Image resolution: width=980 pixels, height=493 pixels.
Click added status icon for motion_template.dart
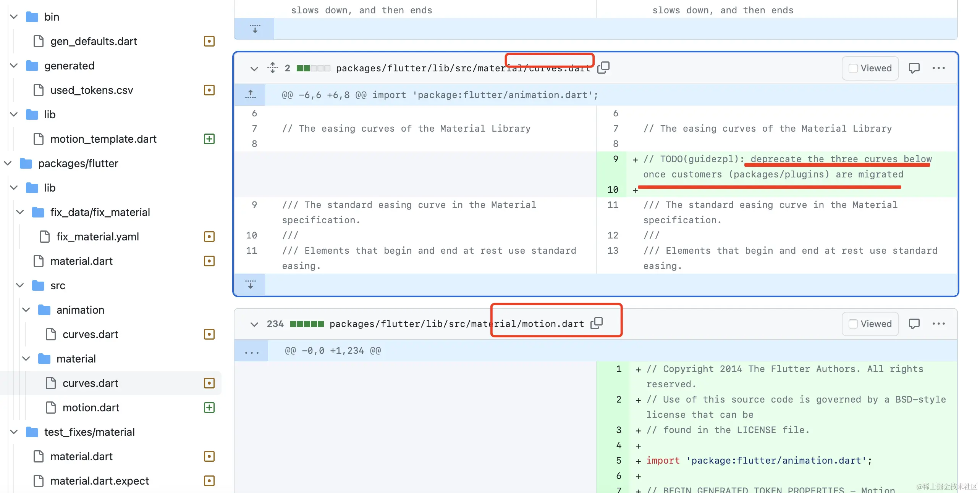click(x=209, y=139)
